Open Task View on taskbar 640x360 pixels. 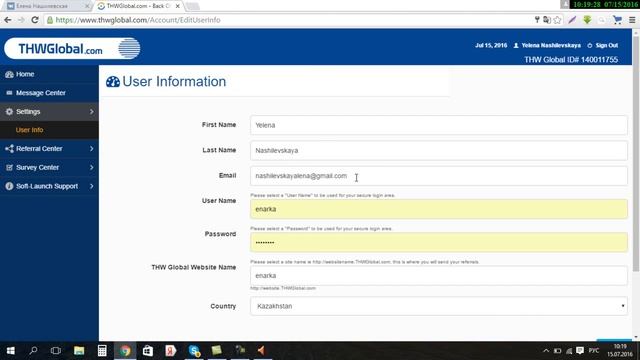(x=56, y=351)
